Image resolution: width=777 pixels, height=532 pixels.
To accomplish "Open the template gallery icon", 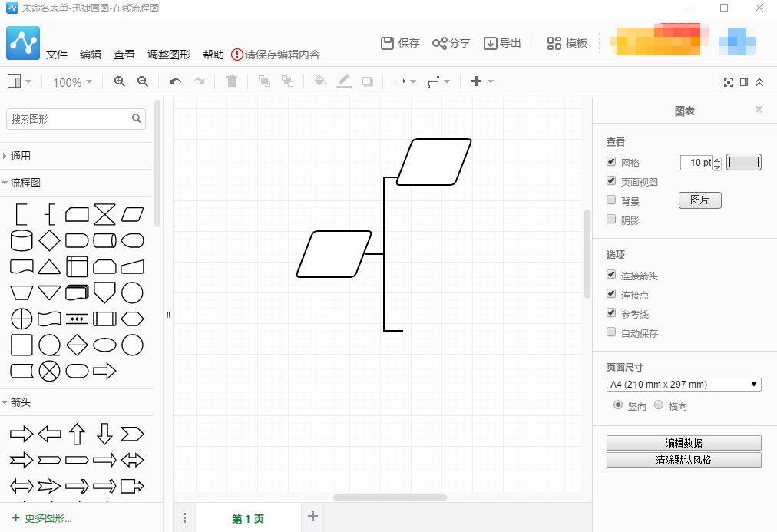I will (554, 43).
